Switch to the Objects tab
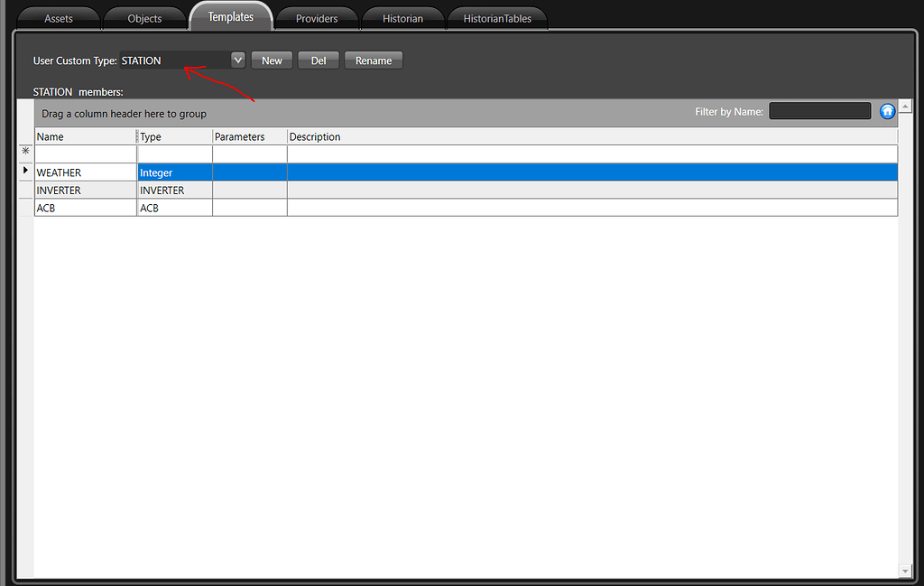 point(144,18)
